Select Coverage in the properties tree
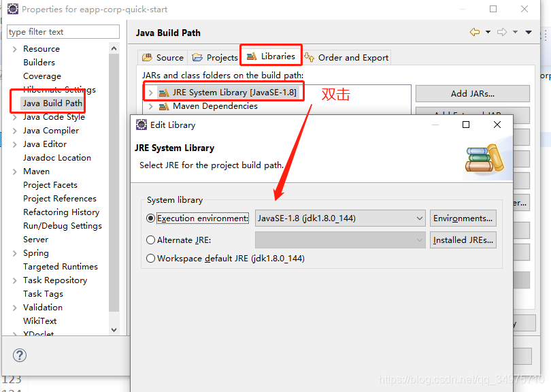 [x=42, y=76]
